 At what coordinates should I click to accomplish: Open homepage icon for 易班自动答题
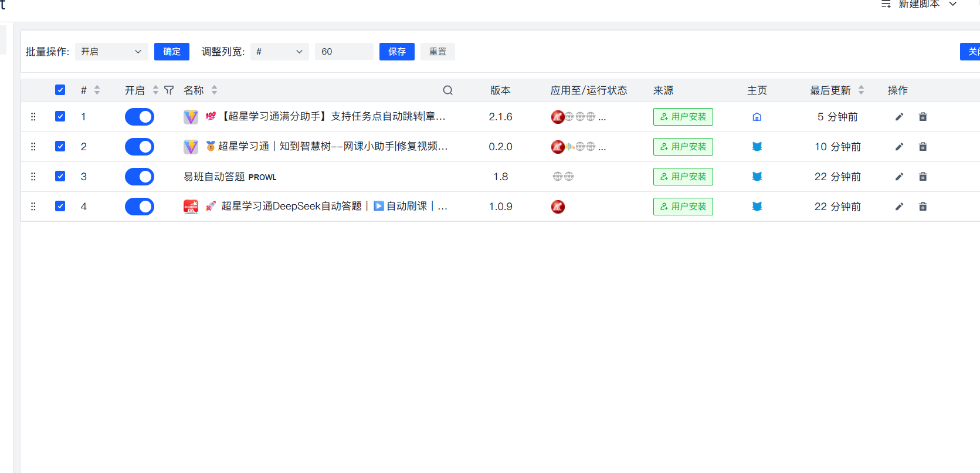[x=757, y=177]
